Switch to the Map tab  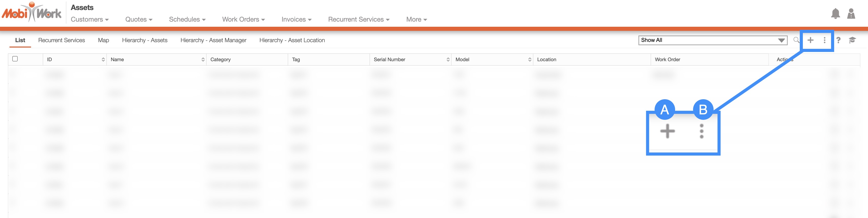(103, 40)
